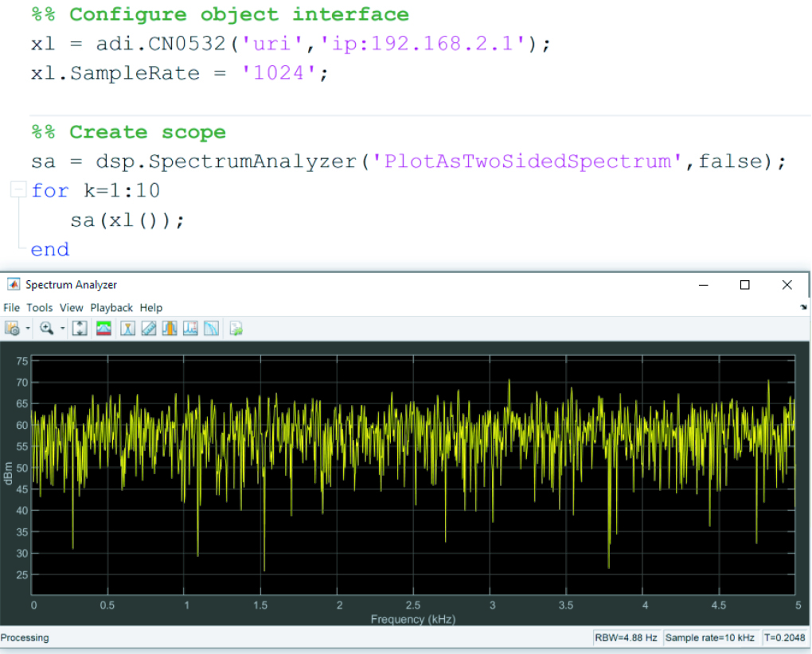Open the Help menu
Viewport: 812px width, 654px height.
(150, 308)
